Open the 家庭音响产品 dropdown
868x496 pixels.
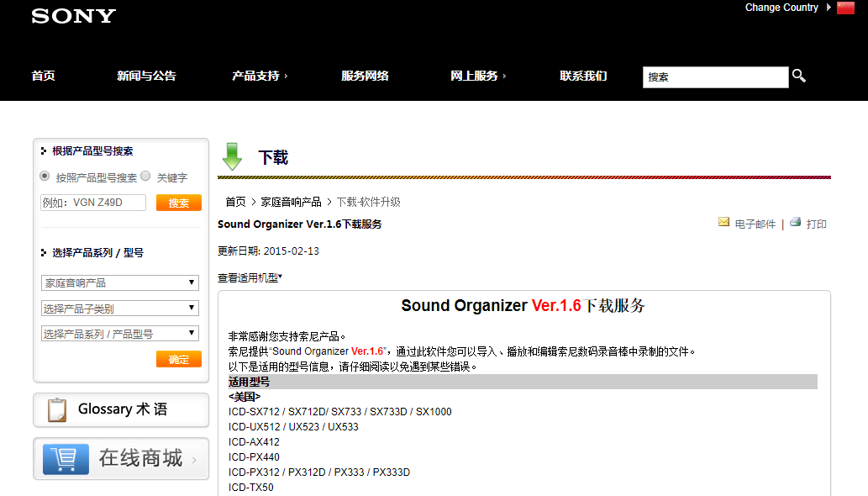pos(119,283)
